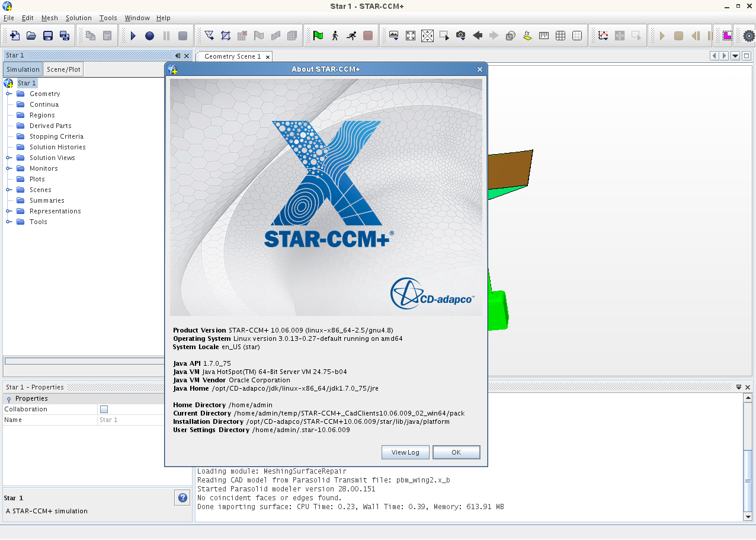Click the View Log button

pyautogui.click(x=405, y=452)
